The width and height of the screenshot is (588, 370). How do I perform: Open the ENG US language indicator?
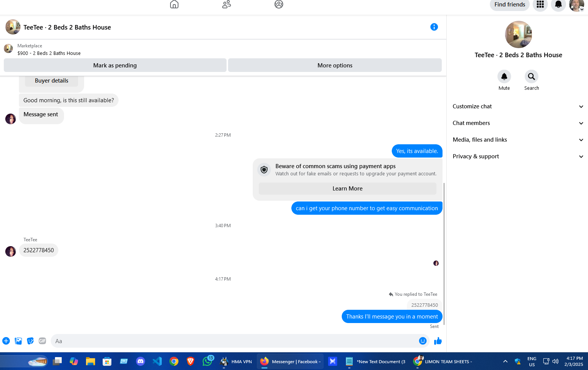click(532, 361)
